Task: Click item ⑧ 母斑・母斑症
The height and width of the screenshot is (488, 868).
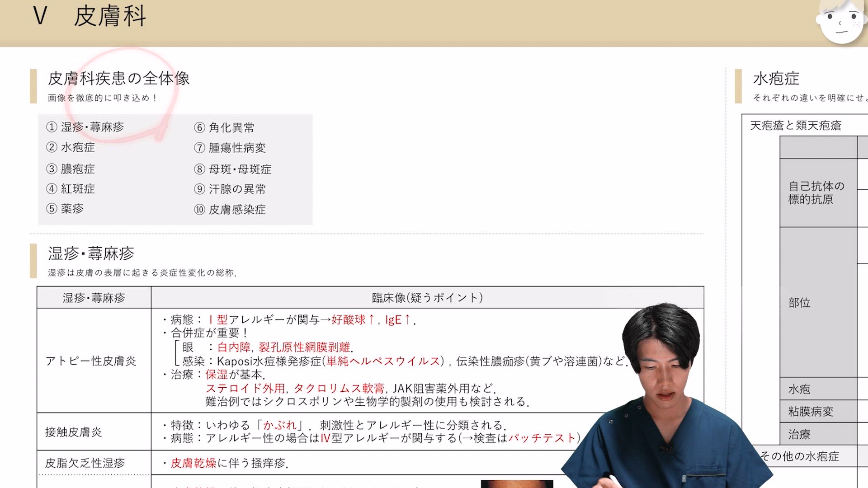Action: tap(233, 169)
